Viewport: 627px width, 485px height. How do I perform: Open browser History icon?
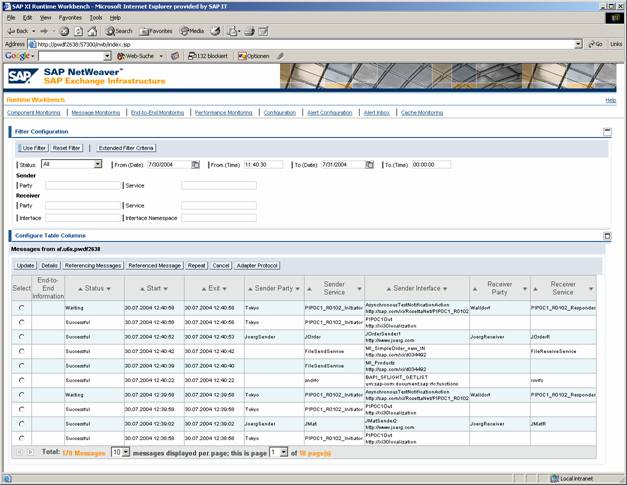click(215, 31)
